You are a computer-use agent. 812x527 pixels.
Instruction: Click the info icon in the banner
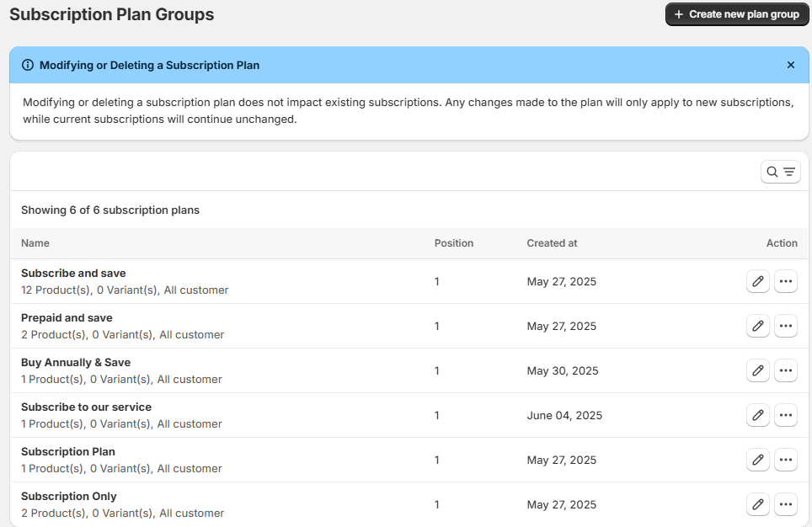pos(28,65)
